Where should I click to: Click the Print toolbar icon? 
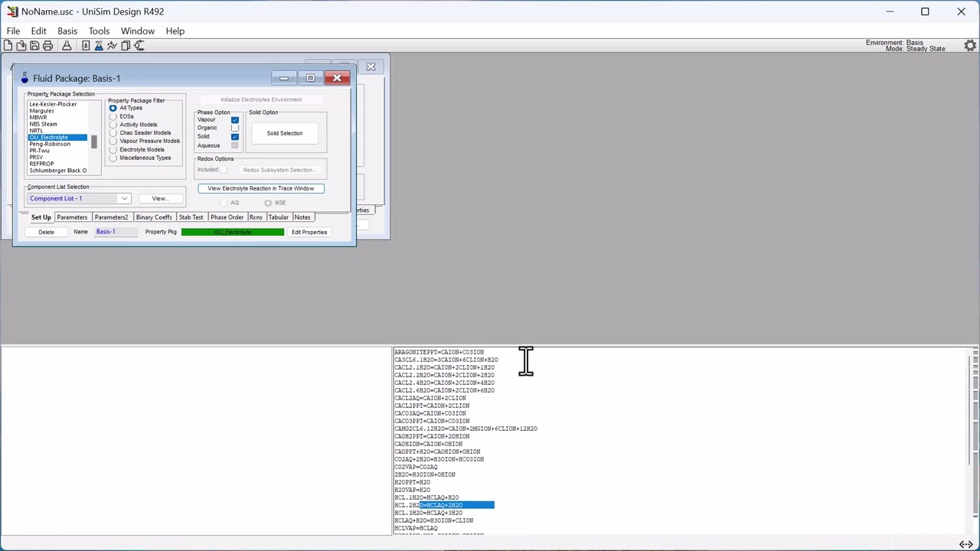click(x=47, y=46)
